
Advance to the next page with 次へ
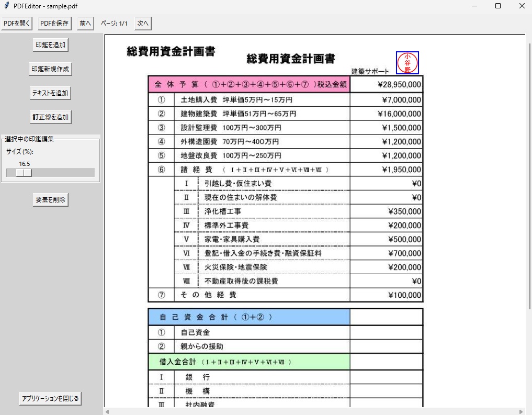[x=142, y=23]
